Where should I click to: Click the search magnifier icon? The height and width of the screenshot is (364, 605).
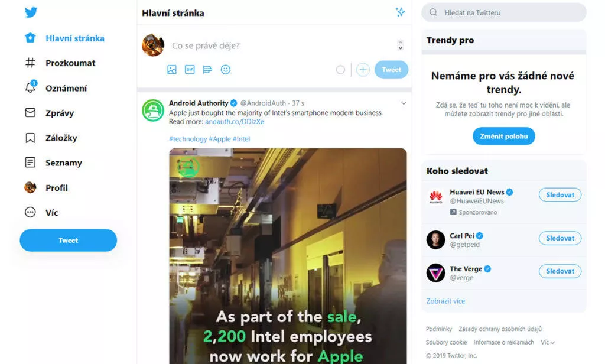(433, 12)
